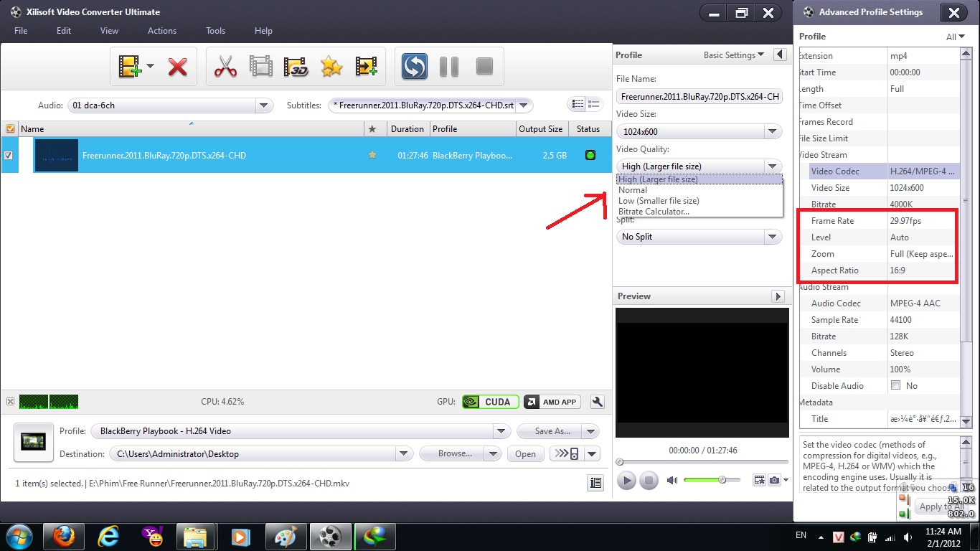Expand the Destination path dropdown
This screenshot has height=551, width=980.
tap(405, 453)
